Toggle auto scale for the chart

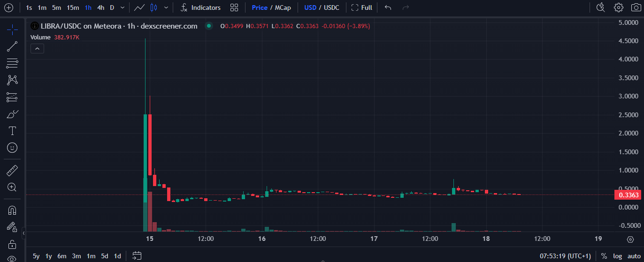click(634, 256)
